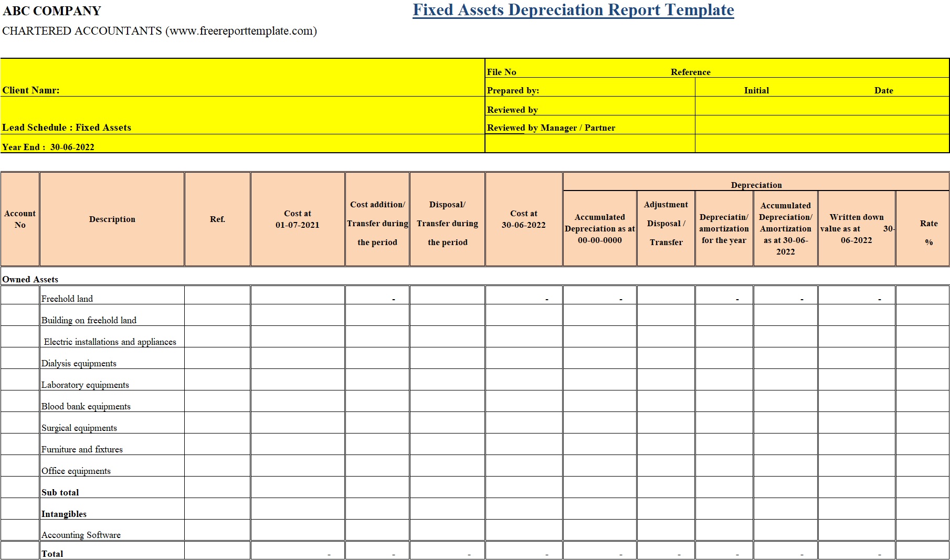950x560 pixels.
Task: Select the Year End : 30-06-2022 cell
Action: (x=242, y=144)
